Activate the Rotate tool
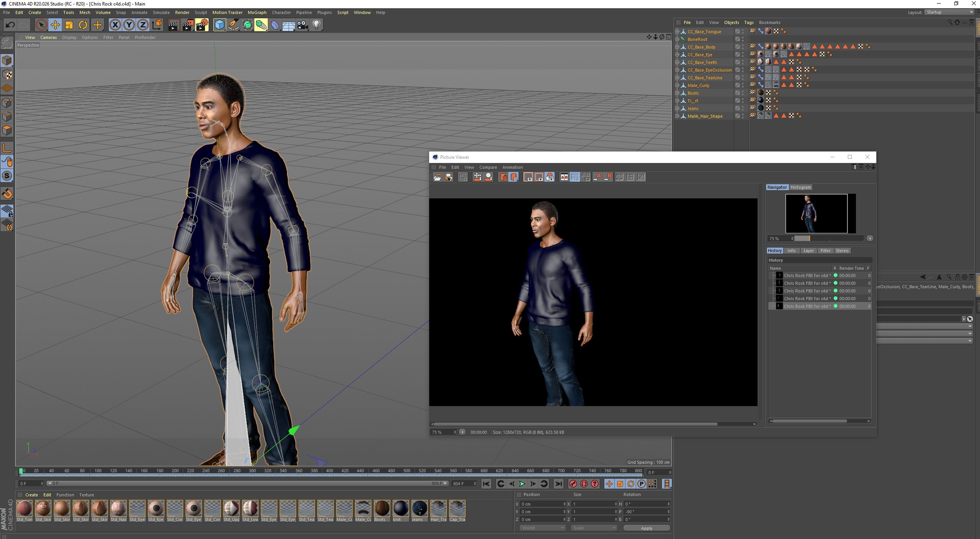980x539 pixels. [83, 25]
